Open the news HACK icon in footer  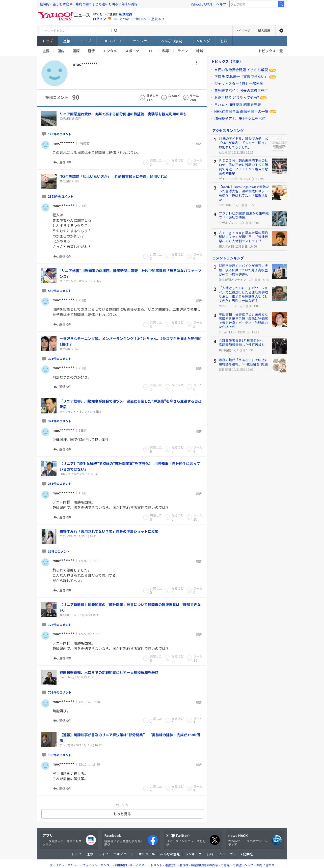coord(277,840)
